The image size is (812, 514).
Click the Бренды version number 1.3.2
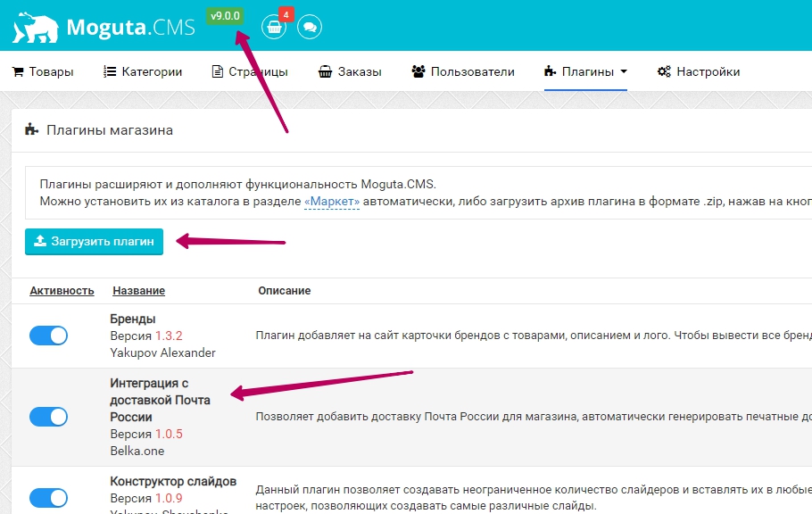pyautogui.click(x=169, y=336)
